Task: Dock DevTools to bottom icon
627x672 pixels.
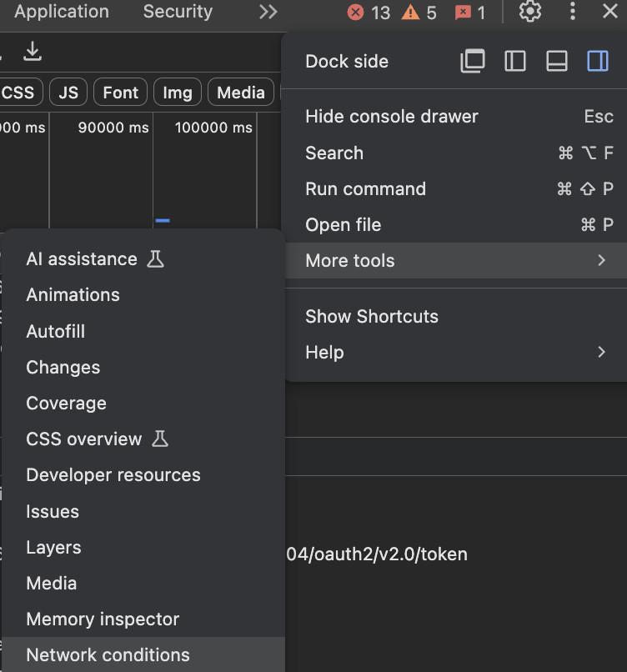Action: tap(557, 61)
